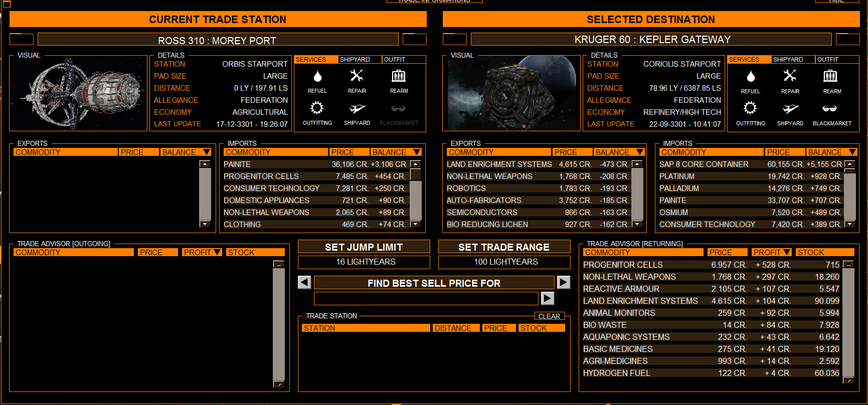Switch to Outfit tab for Morey Port

pos(404,59)
